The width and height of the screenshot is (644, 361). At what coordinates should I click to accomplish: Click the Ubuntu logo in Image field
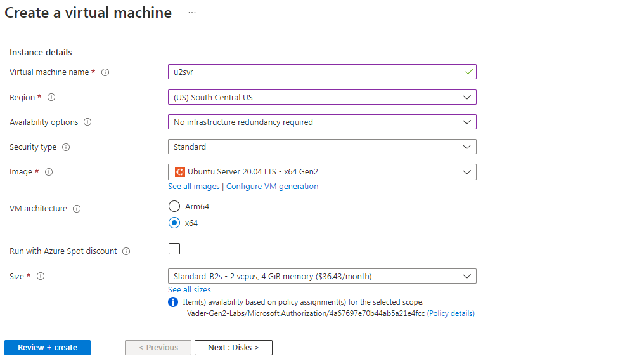[179, 172]
